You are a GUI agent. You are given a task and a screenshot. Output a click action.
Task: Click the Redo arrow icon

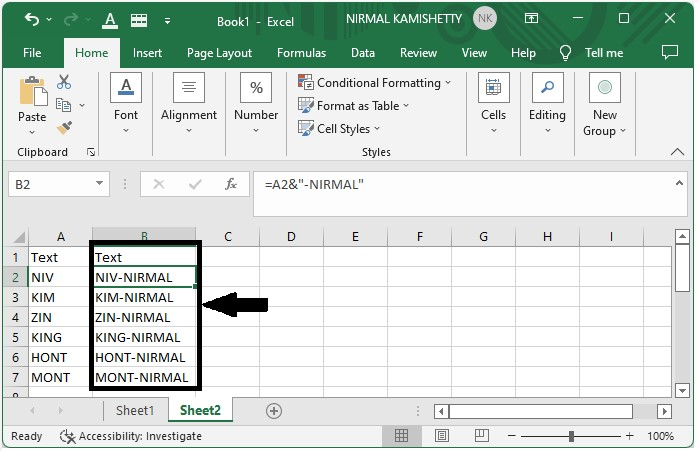click(70, 19)
